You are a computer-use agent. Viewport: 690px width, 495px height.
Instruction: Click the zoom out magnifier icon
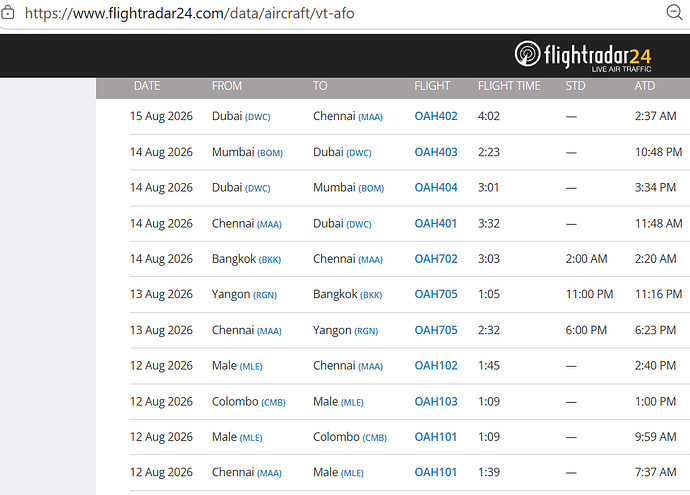pyautogui.click(x=674, y=13)
